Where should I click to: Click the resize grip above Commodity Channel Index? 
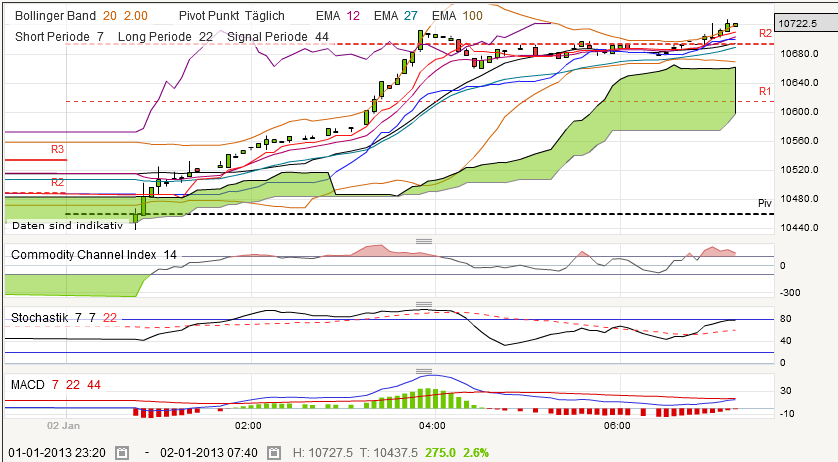point(424,240)
